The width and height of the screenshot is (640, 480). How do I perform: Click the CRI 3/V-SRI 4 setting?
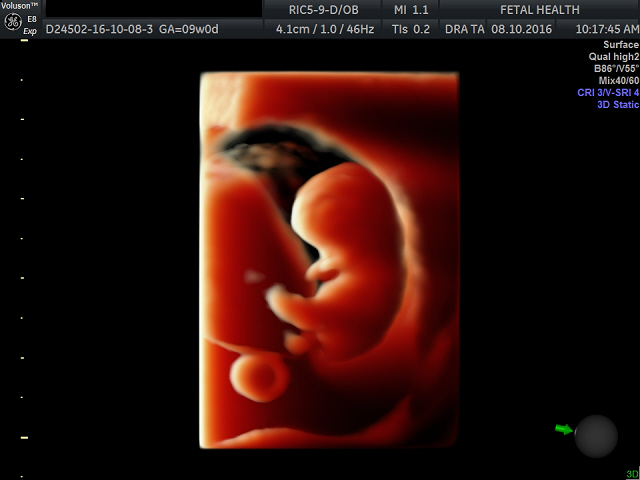(608, 93)
